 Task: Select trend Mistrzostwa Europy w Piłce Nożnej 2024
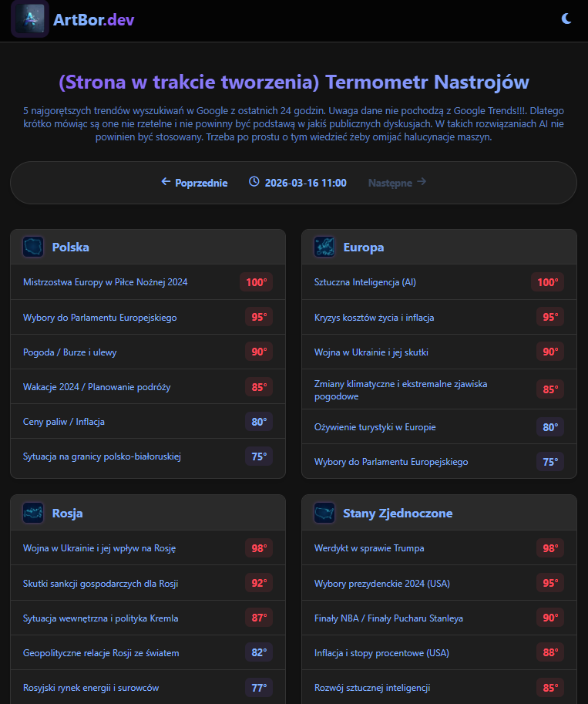106,282
